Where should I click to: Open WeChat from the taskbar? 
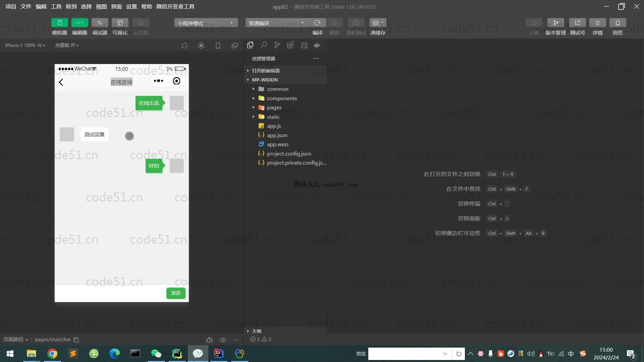156,354
